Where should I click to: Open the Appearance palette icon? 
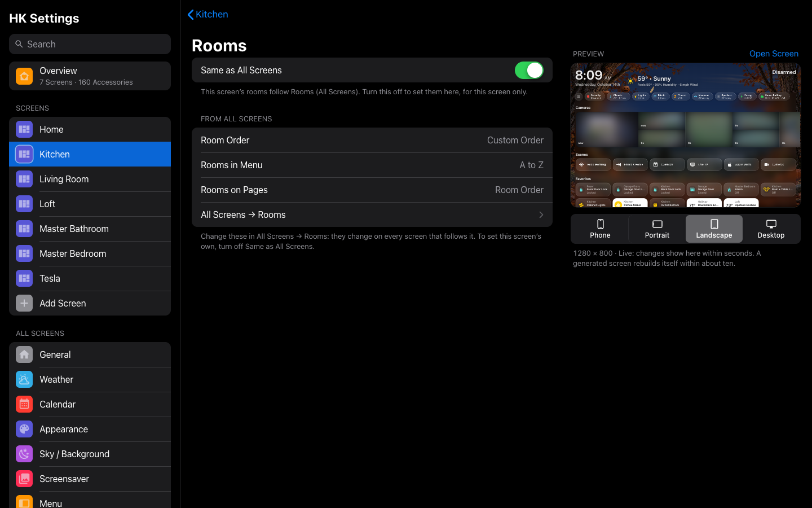(24, 429)
